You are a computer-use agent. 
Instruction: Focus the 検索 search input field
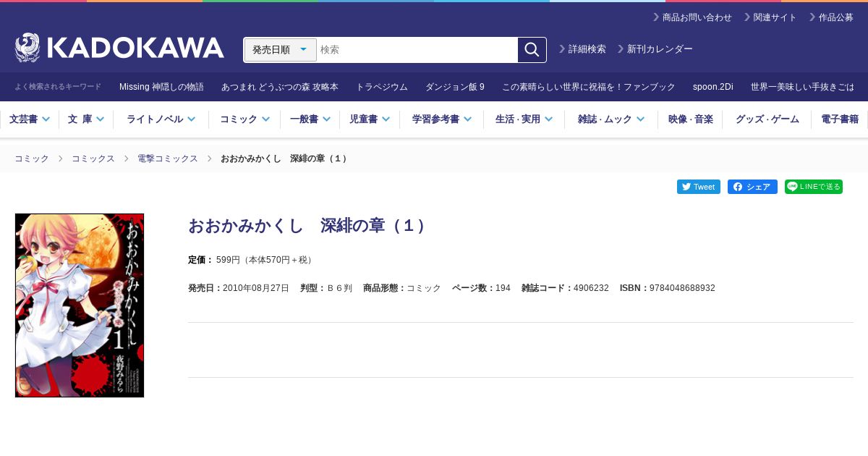[417, 50]
